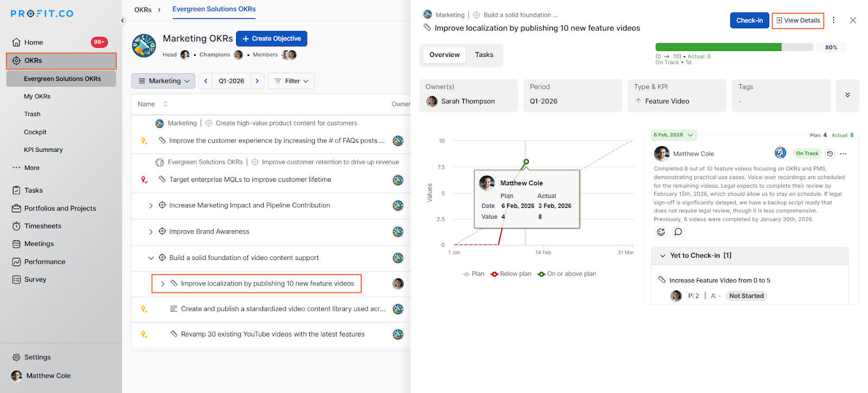The height and width of the screenshot is (393, 868).
Task: Open Target enterprise MQLs key result
Action: coord(250,180)
